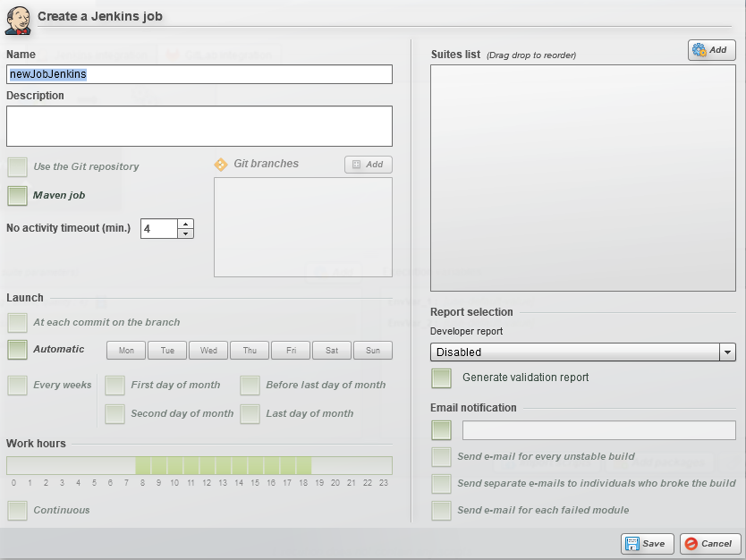Click inside the Description text area
This screenshot has height=560, width=746.
(x=199, y=126)
